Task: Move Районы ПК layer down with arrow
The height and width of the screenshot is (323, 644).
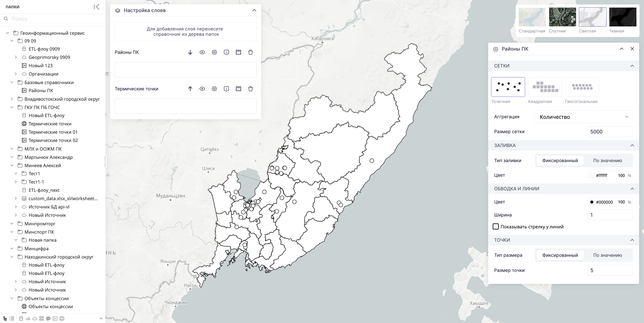Action: [x=190, y=52]
